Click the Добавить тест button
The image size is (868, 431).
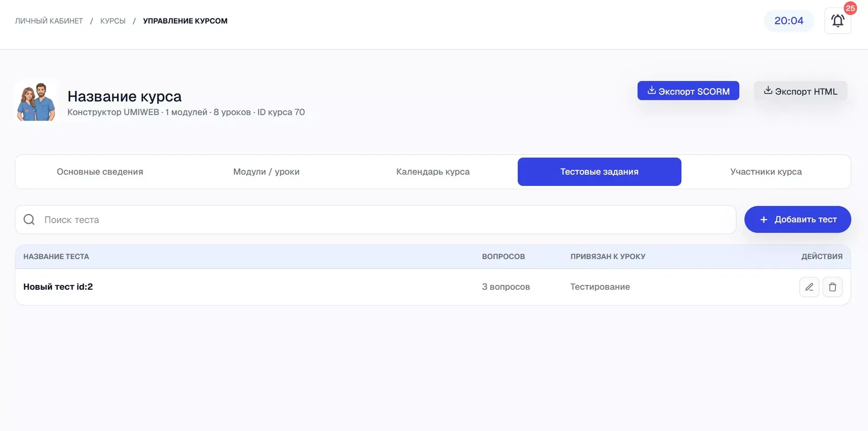pyautogui.click(x=797, y=219)
